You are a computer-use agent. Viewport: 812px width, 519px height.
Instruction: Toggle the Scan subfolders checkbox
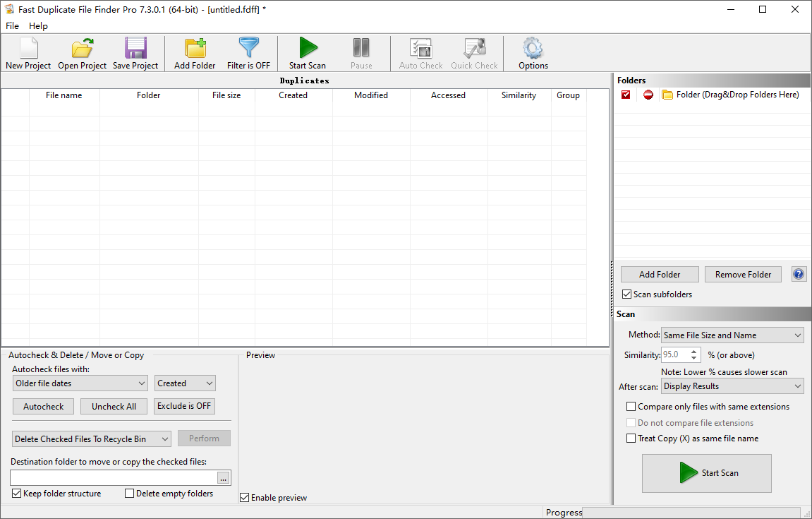[626, 294]
